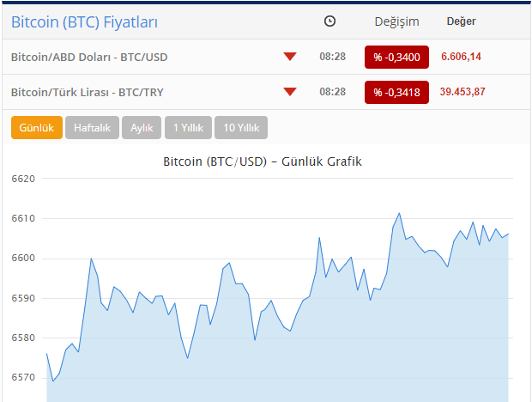Image resolution: width=532 pixels, height=402 pixels.
Task: Click the 6600 axis label
Action: click(23, 258)
